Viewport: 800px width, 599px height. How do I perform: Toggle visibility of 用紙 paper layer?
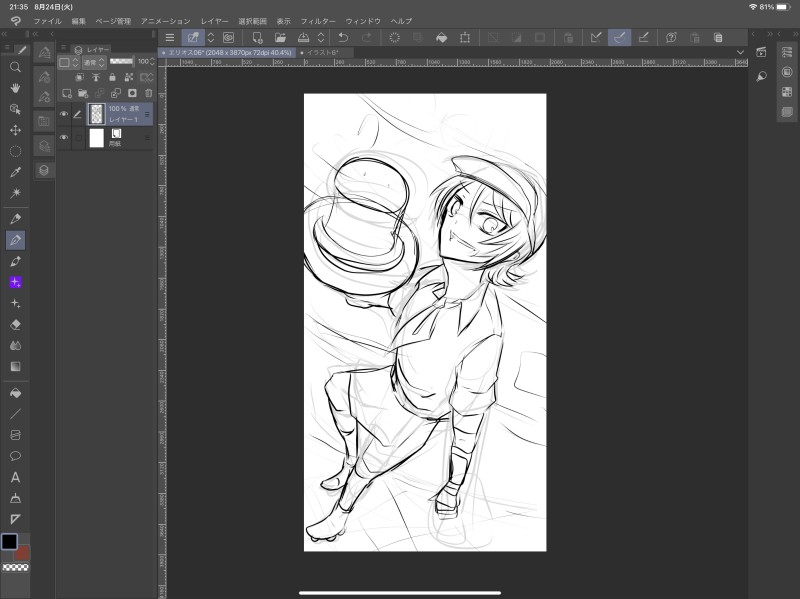64,137
